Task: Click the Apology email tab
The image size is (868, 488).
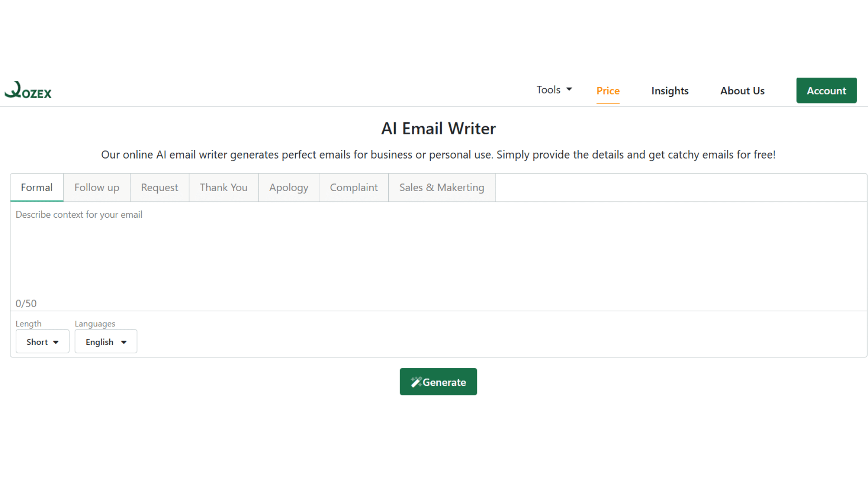Action: [288, 187]
